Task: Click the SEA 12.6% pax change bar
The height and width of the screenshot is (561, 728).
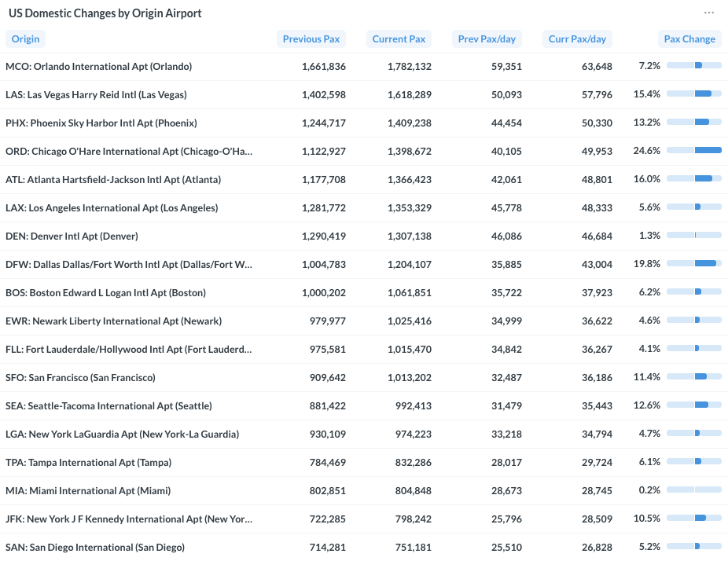Action: (694, 405)
